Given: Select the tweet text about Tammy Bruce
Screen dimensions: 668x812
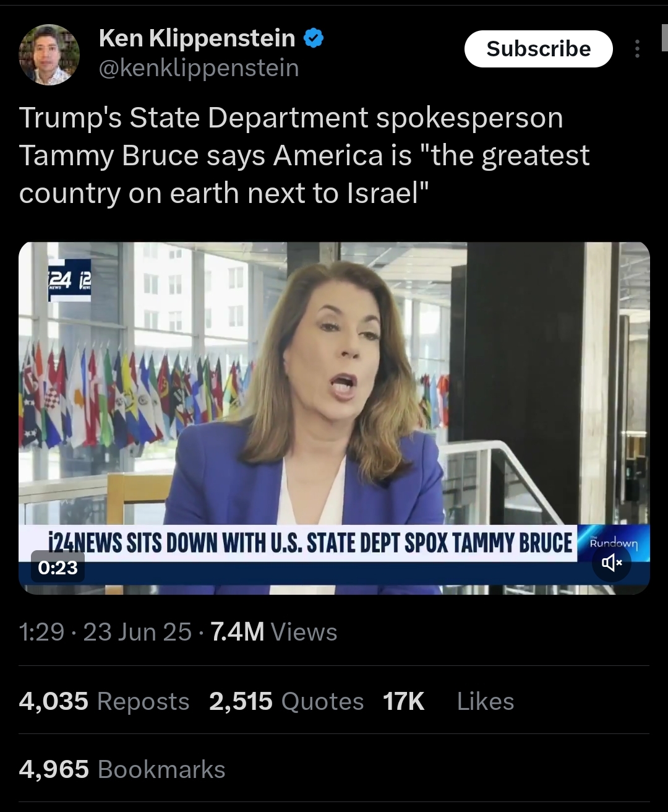Looking at the screenshot, I should tap(304, 155).
